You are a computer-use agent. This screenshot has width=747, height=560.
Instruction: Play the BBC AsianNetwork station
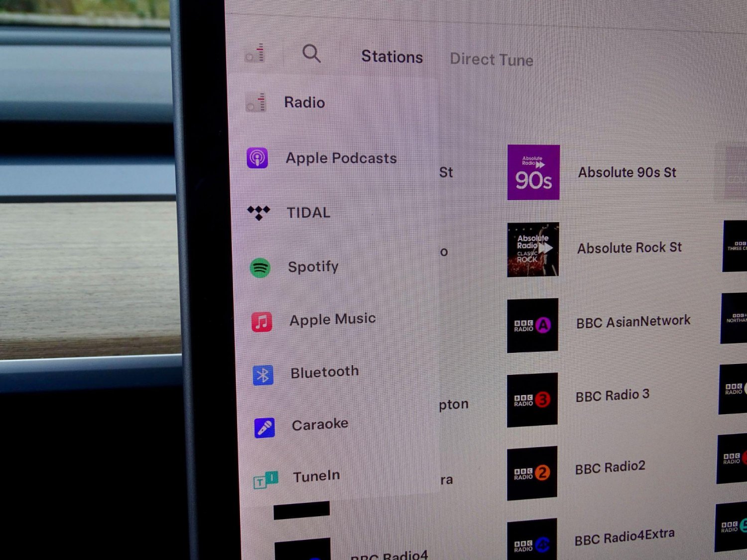point(633,322)
